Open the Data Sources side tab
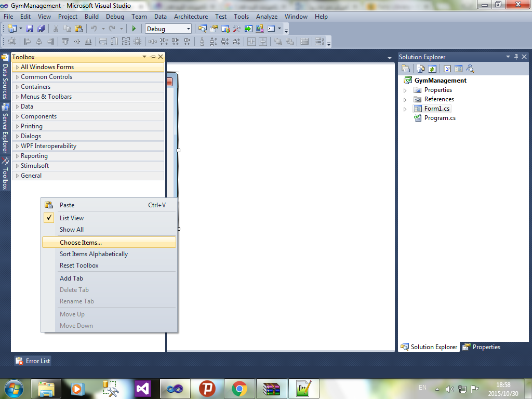Viewport: 532px width, 399px height. coord(5,77)
